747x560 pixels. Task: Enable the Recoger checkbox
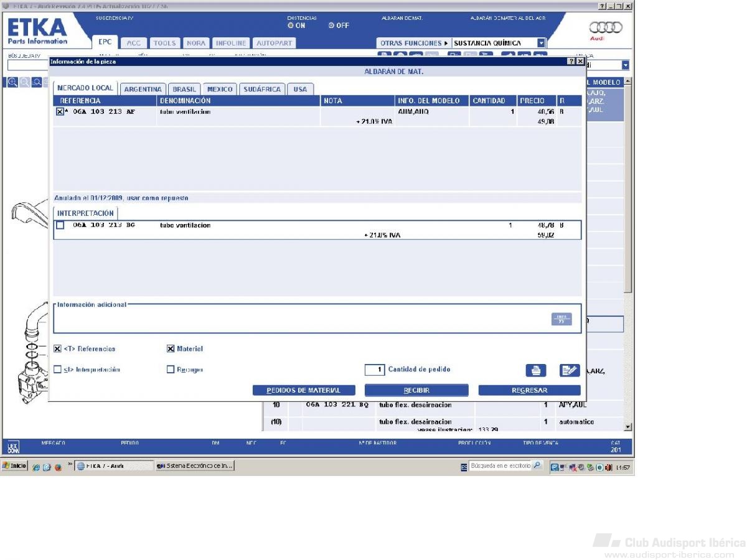coord(171,370)
